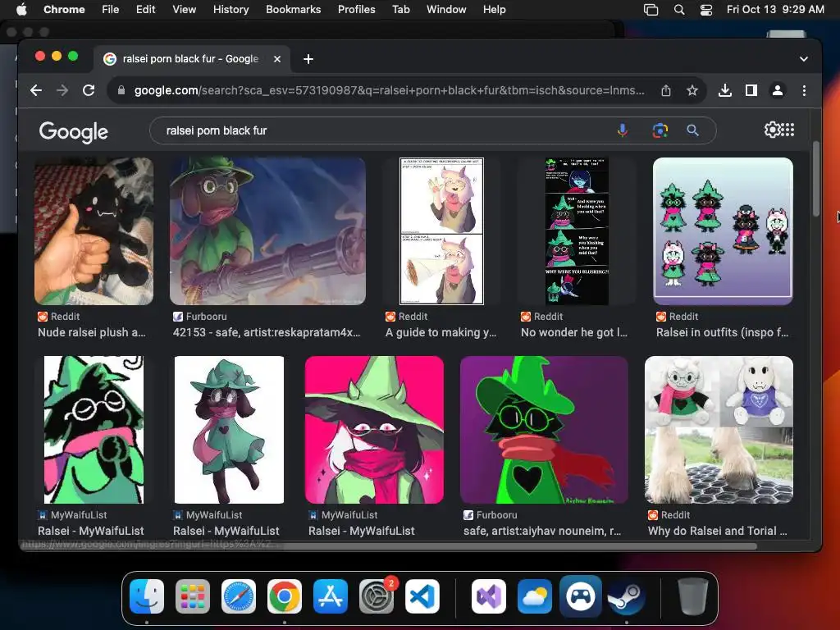Launch Visual Studio Code from the Dock
Image resolution: width=840 pixels, height=630 pixels.
[422, 596]
